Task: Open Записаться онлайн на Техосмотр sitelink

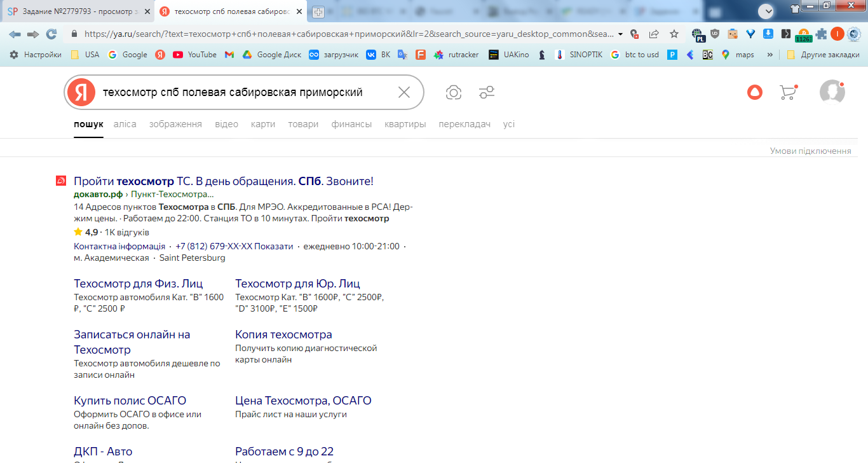Action: pyautogui.click(x=132, y=342)
